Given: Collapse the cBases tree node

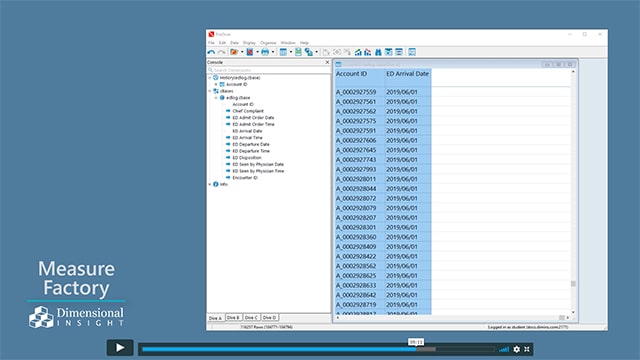Looking at the screenshot, I should [210, 91].
